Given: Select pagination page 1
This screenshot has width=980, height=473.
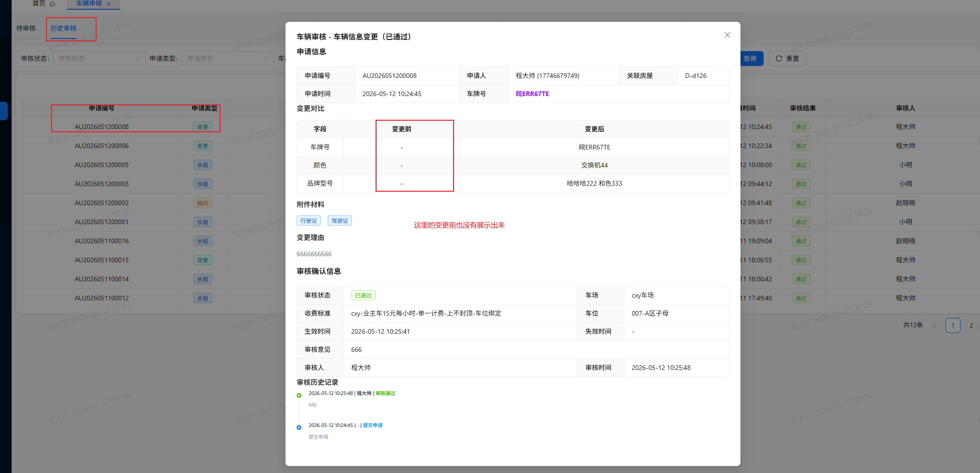Looking at the screenshot, I should pyautogui.click(x=953, y=325).
